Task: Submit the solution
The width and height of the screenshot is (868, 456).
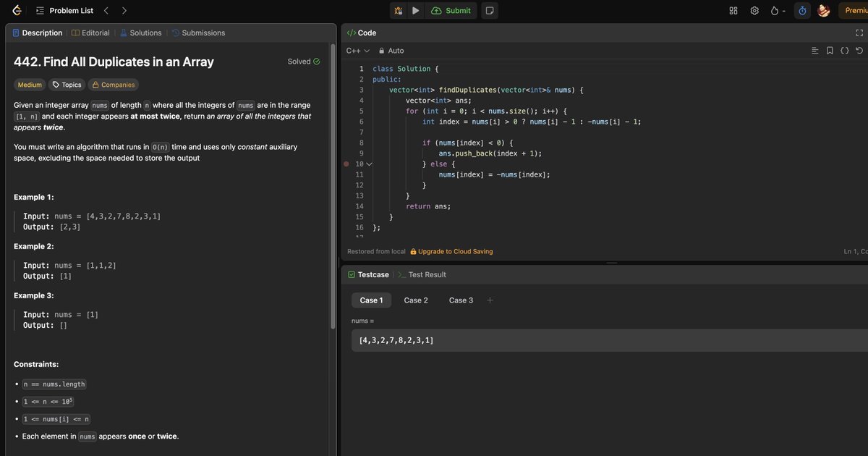Action: coord(451,11)
